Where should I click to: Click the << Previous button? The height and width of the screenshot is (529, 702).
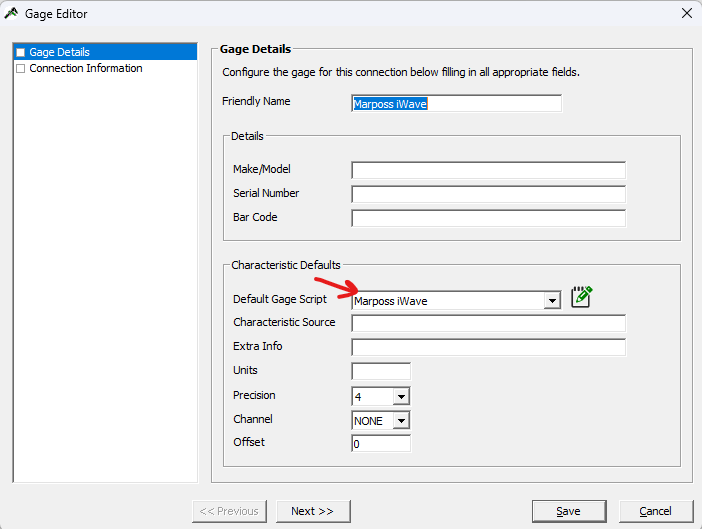coord(229,511)
